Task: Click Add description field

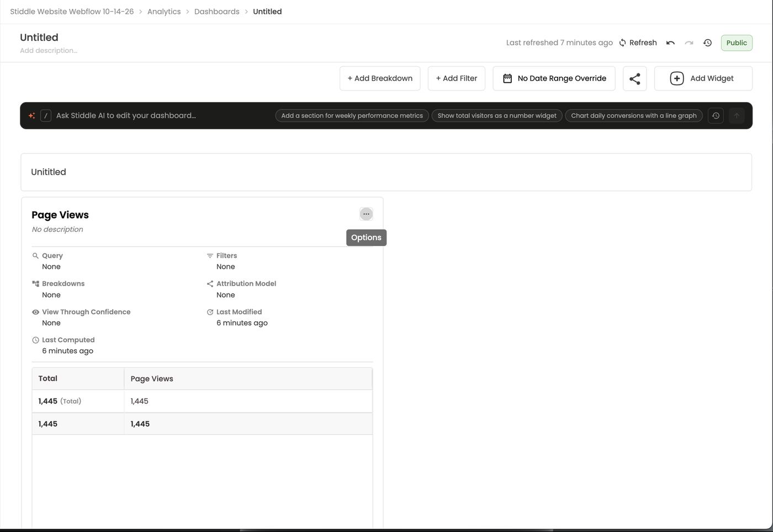Action: click(49, 50)
